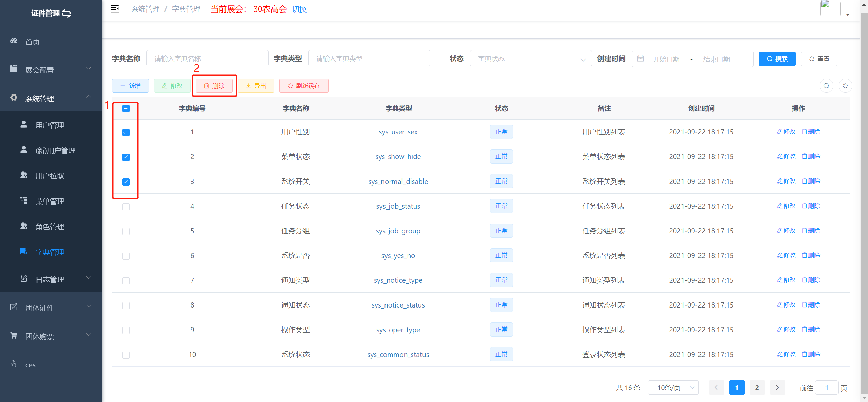Screen dimensions: 868x402
Task: Open 用户拉取 in the sidebar
Action: (51, 176)
